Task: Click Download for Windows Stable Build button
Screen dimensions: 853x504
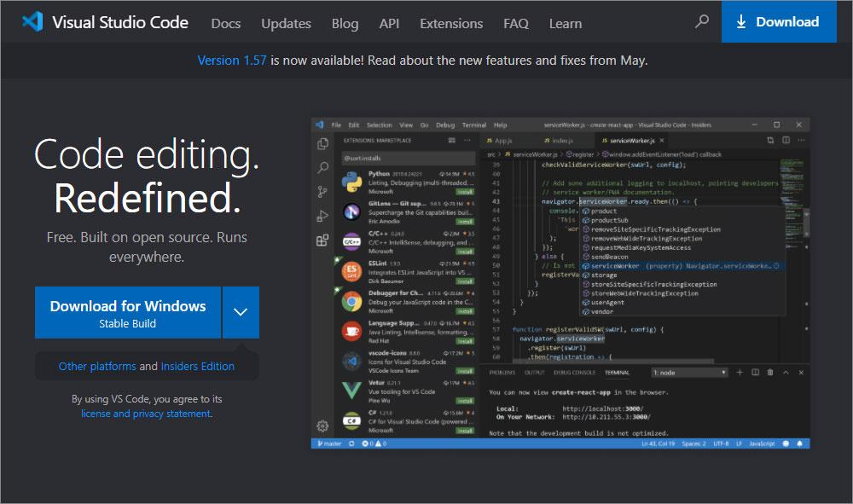Action: click(x=128, y=312)
